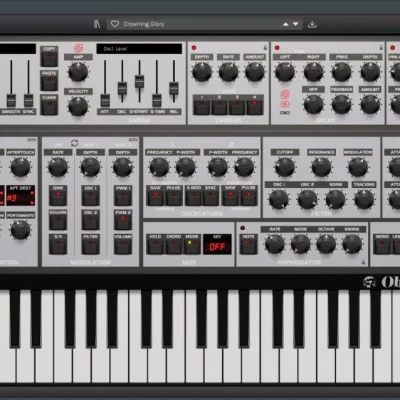
Task: Click the PORTAMENTO knob
Action: tap(20, 230)
